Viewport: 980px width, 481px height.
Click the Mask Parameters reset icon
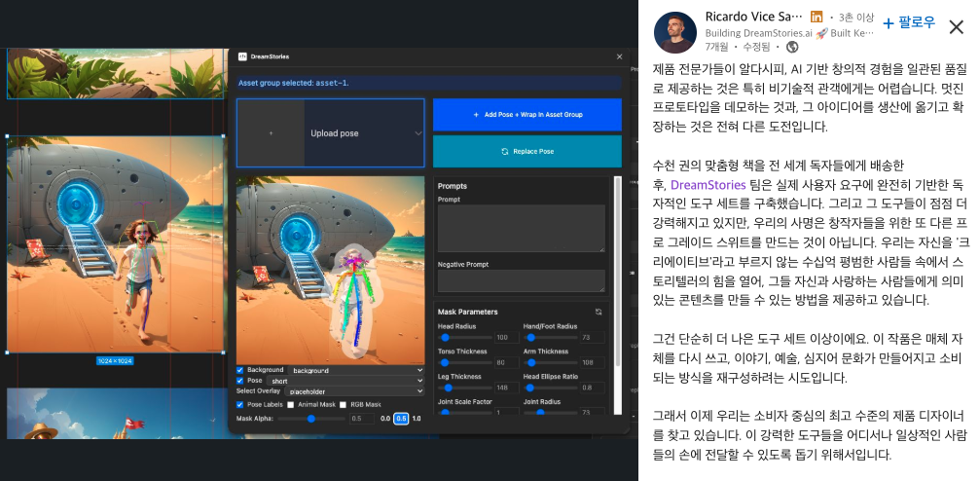click(599, 312)
